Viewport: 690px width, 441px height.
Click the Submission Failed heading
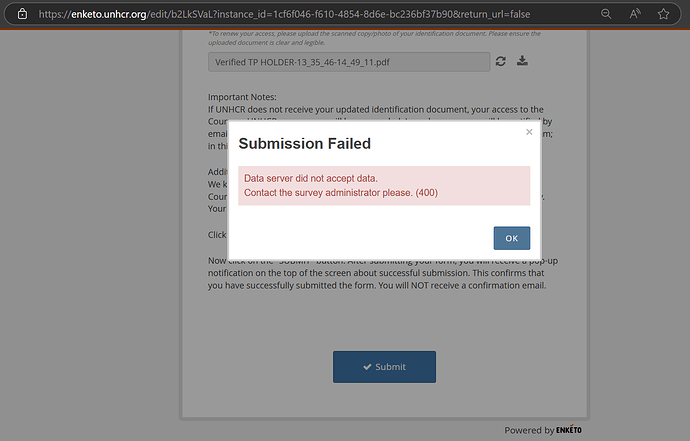[x=305, y=144]
